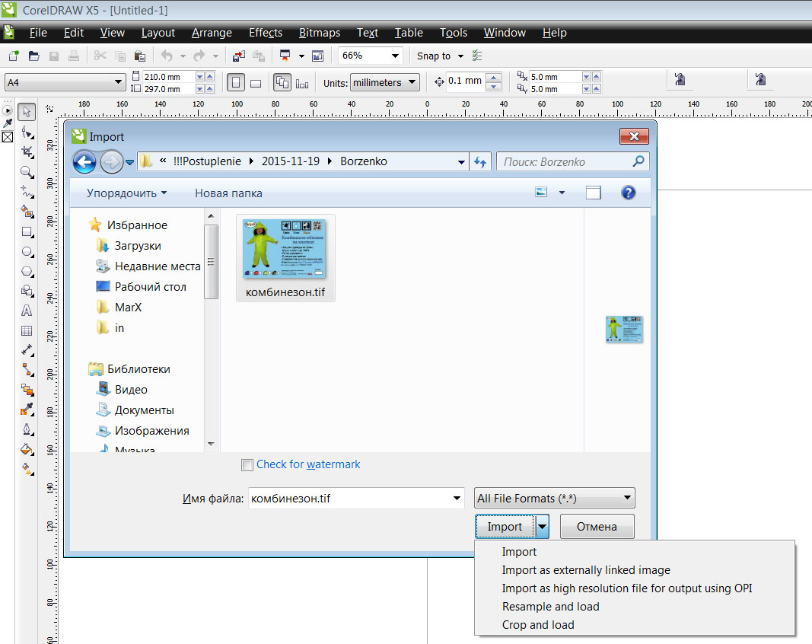Select the Zoom tool in toolbox
Viewport: 812px width, 644px height.
[x=27, y=172]
